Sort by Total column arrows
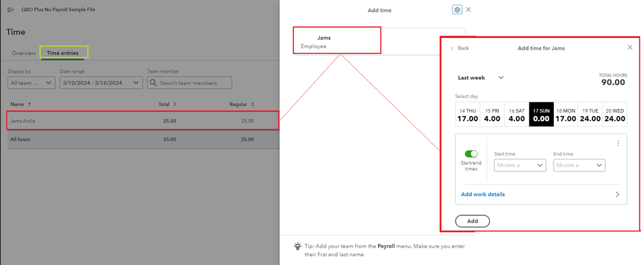644x265 pixels. point(175,104)
